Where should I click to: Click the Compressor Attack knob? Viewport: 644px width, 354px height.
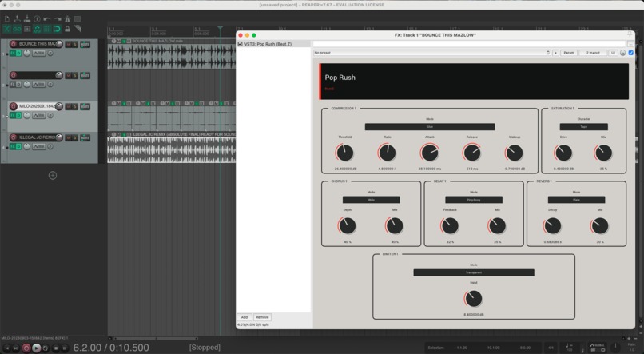click(430, 153)
